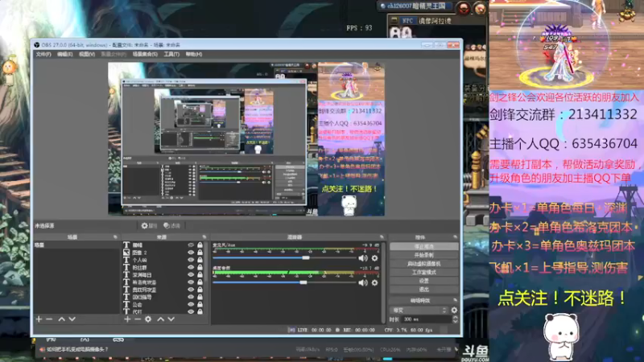Toggle the lock icon for 深渊每日 source
The height and width of the screenshot is (362, 644).
200,274
